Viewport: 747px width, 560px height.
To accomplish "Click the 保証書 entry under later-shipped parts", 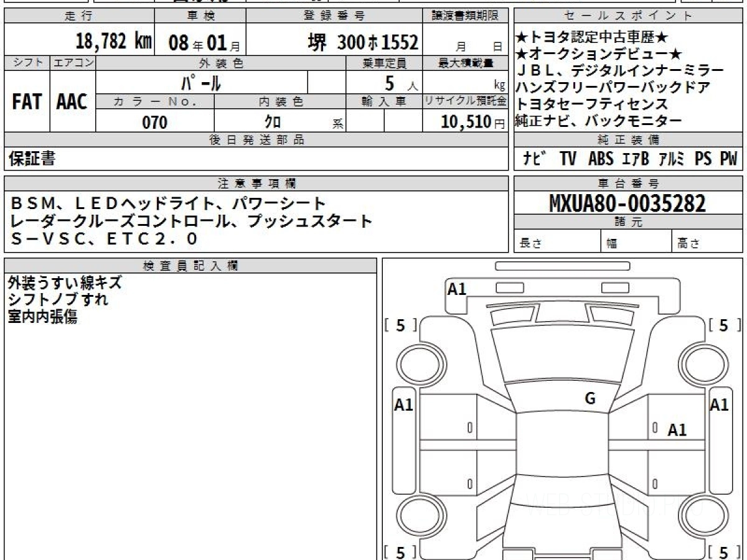I will (32, 159).
